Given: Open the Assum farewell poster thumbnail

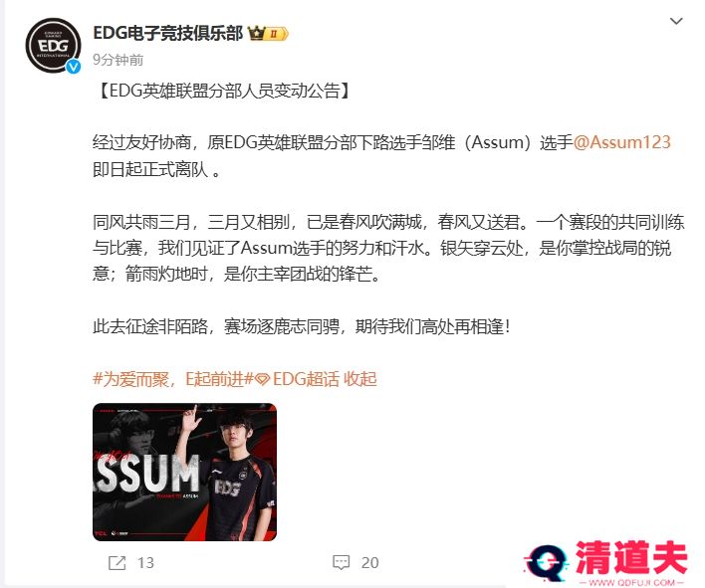Looking at the screenshot, I should point(185,473).
